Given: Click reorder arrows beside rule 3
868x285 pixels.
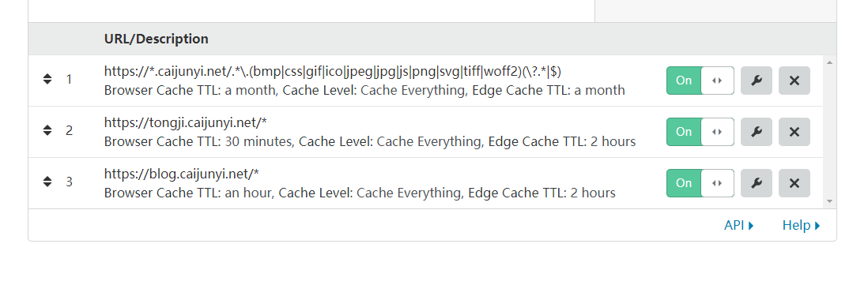Looking at the screenshot, I should pyautogui.click(x=47, y=182).
